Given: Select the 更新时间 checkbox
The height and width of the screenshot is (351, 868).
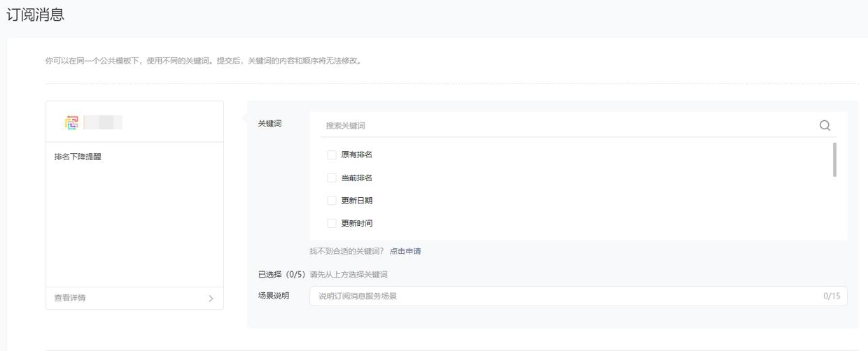Looking at the screenshot, I should coord(332,224).
